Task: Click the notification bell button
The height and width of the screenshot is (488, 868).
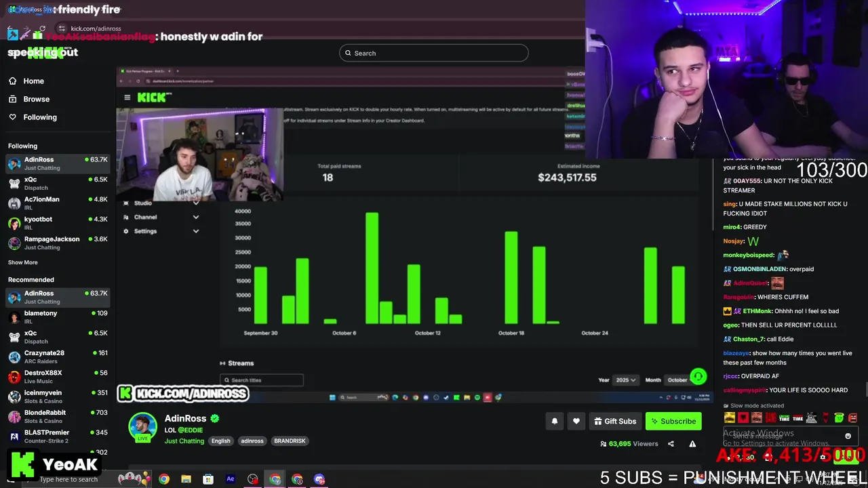Action: point(554,421)
